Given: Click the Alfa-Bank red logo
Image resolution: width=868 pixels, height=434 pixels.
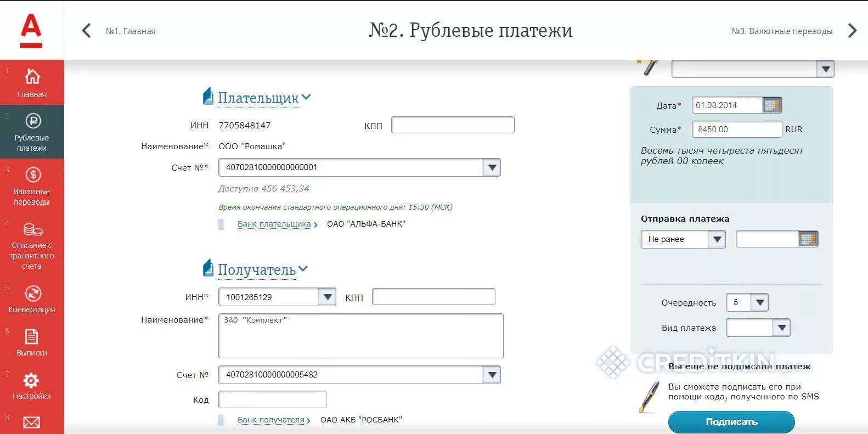Looking at the screenshot, I should coord(31,30).
